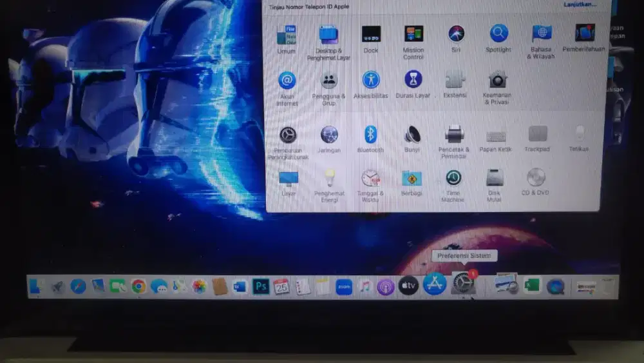Open the Ekstensi preference pane

point(455,79)
